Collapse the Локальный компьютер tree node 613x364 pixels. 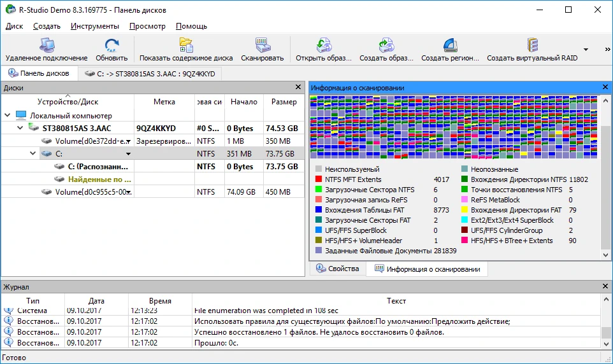(x=8, y=115)
